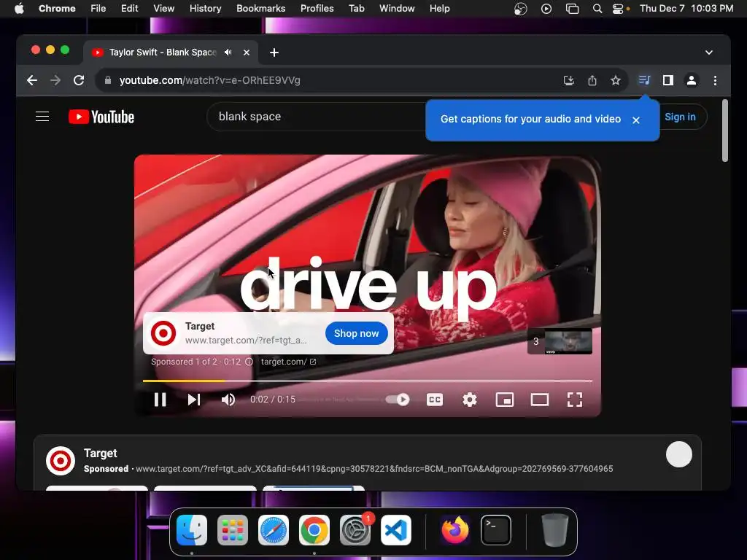Open a new tab with plus button
747x560 pixels.
(x=274, y=52)
